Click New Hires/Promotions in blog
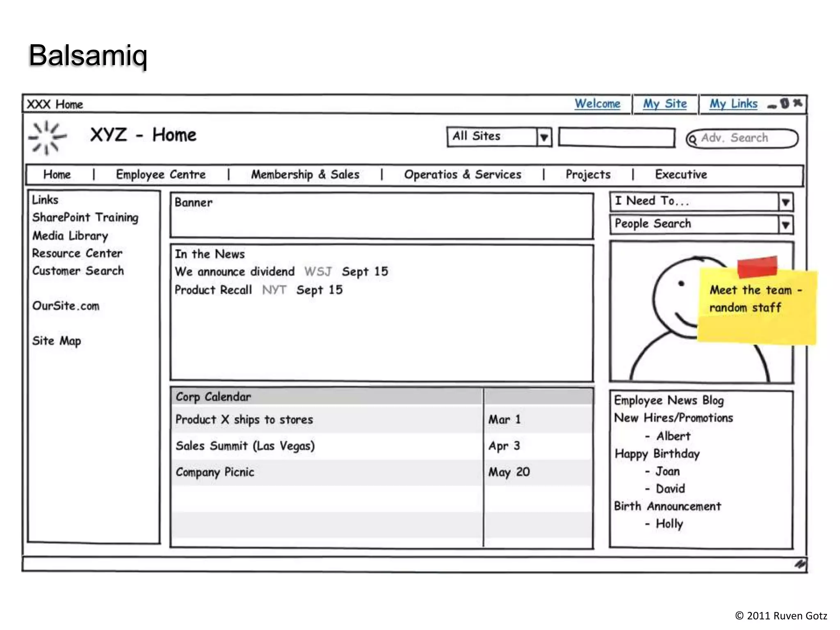 click(x=673, y=418)
